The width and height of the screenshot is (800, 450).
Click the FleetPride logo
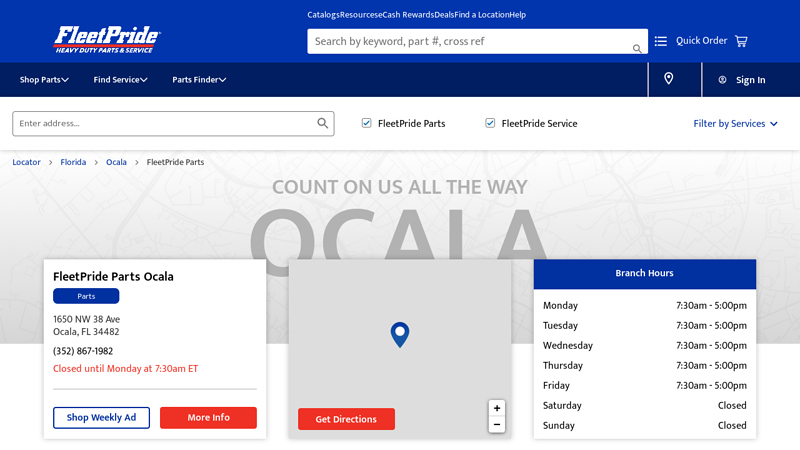coord(107,40)
